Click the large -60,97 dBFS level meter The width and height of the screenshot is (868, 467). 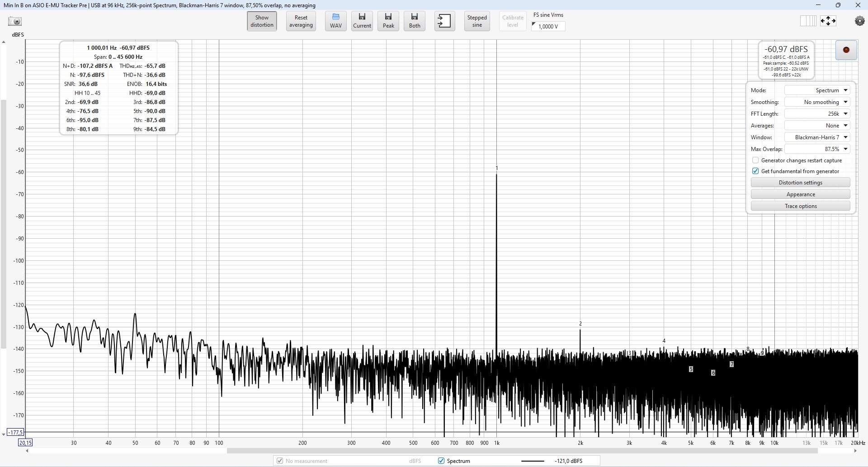pyautogui.click(x=786, y=49)
